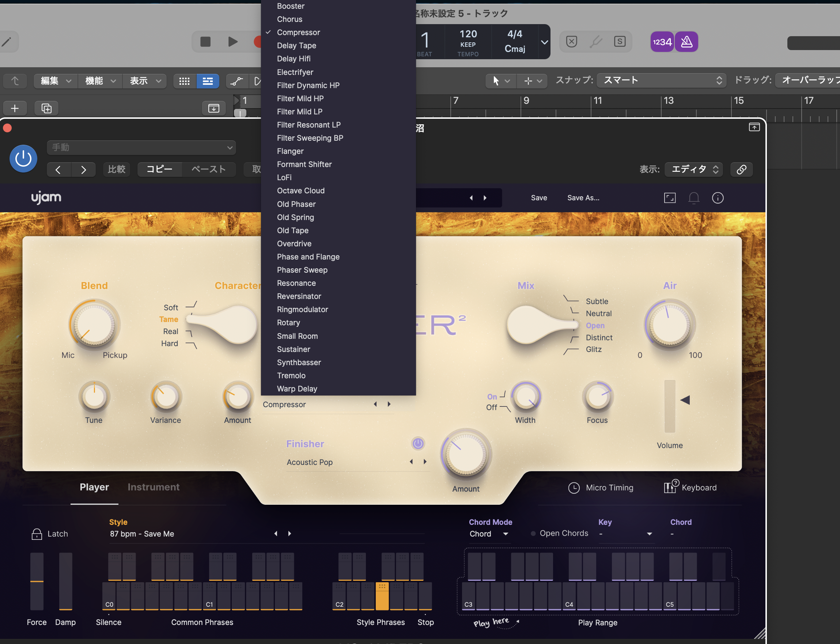Select the grid view icon
Image resolution: width=840 pixels, height=644 pixels.
(184, 81)
